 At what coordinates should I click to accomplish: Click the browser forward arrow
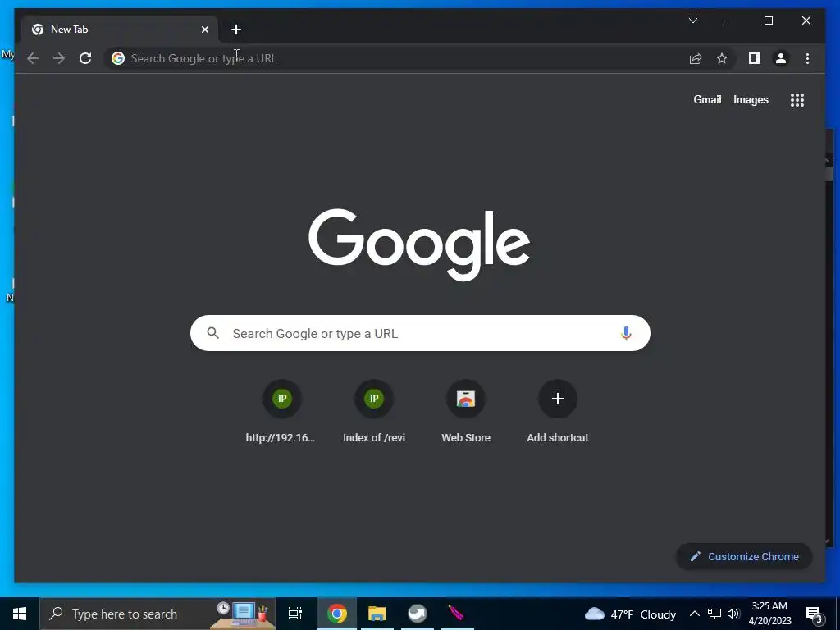pos(59,58)
